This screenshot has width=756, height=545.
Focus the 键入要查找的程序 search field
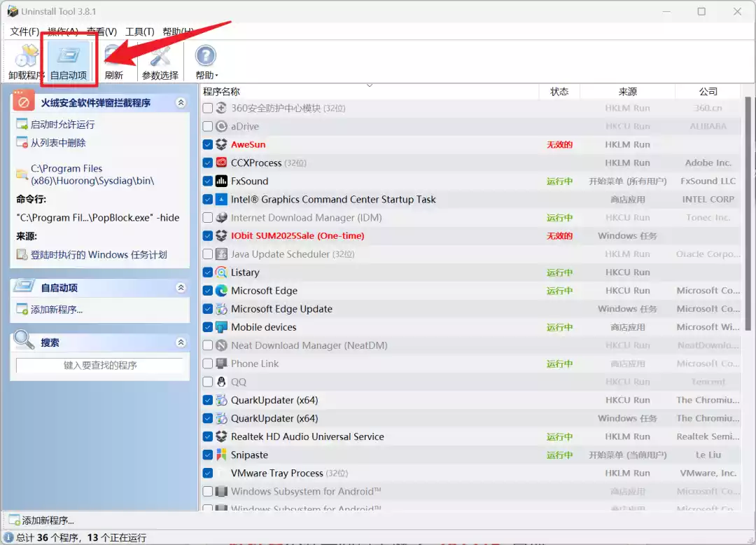pyautogui.click(x=100, y=365)
